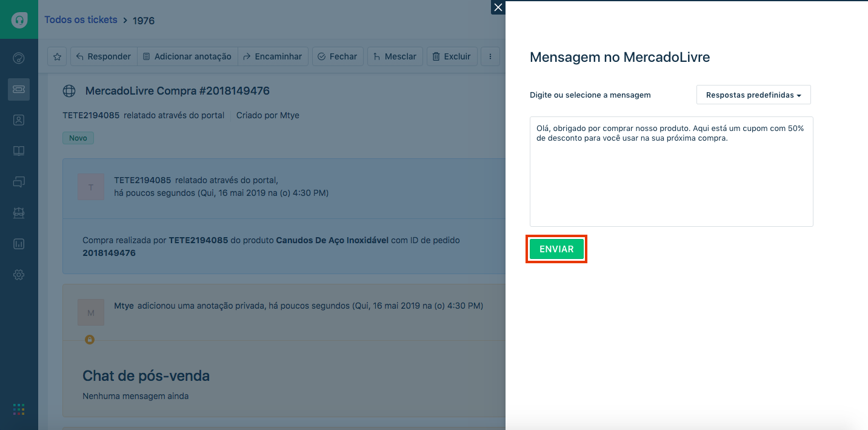The height and width of the screenshot is (430, 868).
Task: Click the M avatar thumbnail
Action: [x=91, y=312]
